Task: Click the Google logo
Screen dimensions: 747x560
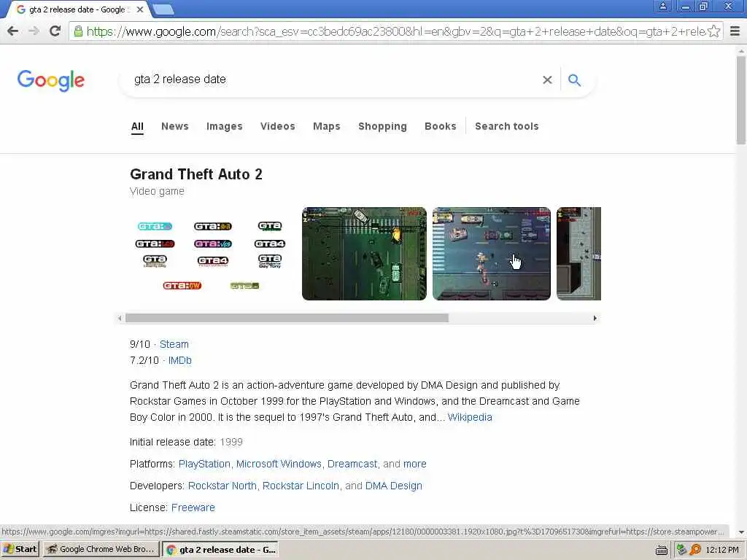Action: 51,80
